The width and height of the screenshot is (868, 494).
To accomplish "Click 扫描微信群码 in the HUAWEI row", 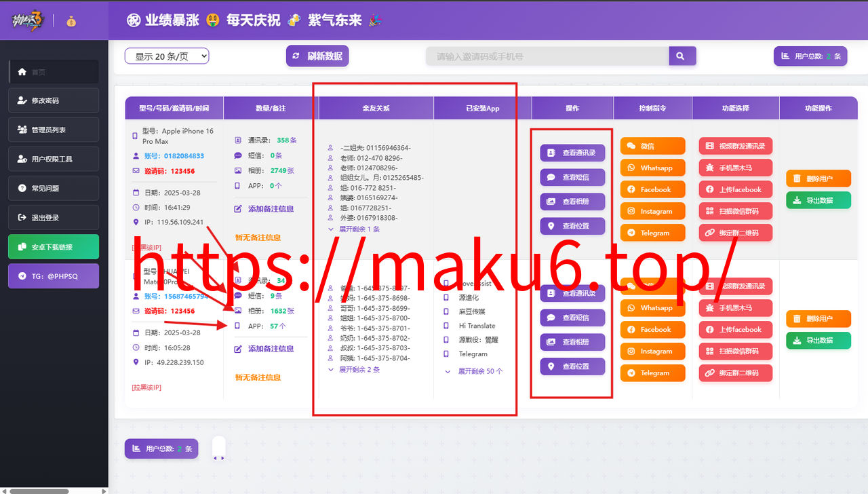I will tap(736, 351).
